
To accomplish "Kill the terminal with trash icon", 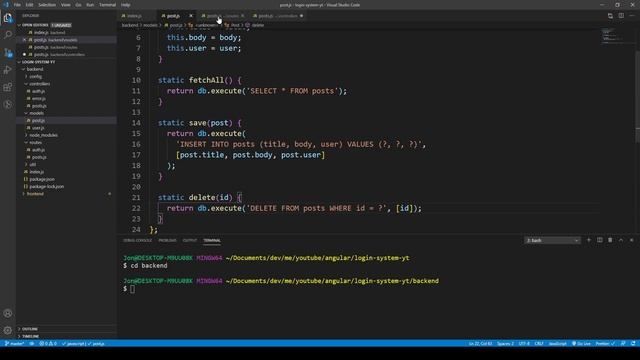I will (610, 240).
